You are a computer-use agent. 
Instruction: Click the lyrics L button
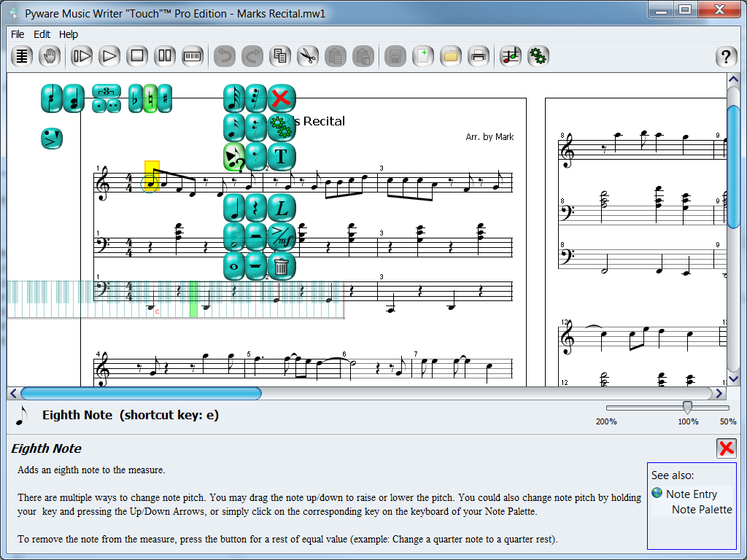click(281, 208)
